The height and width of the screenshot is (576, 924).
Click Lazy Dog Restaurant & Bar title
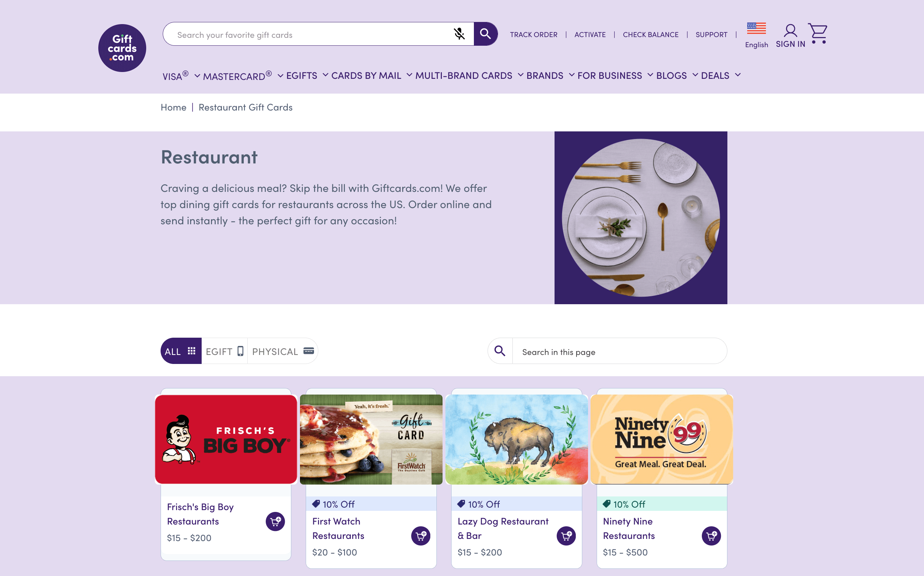pyautogui.click(x=503, y=528)
